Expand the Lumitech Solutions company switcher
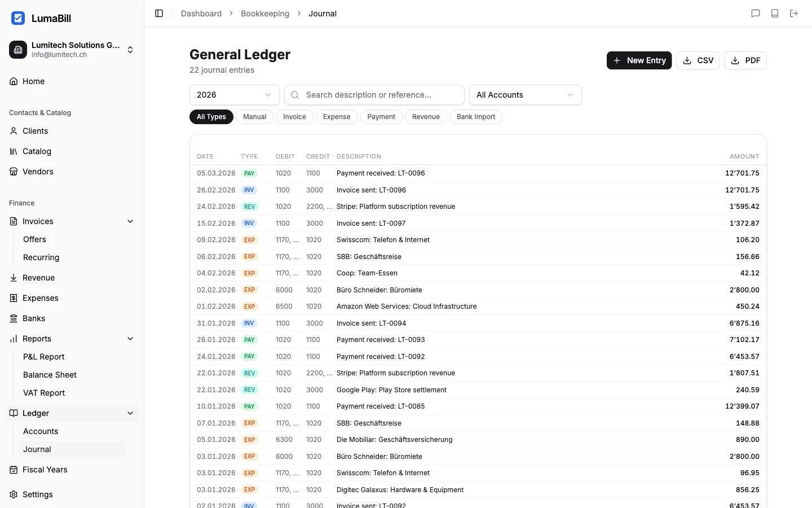The height and width of the screenshot is (508, 812). [x=130, y=50]
